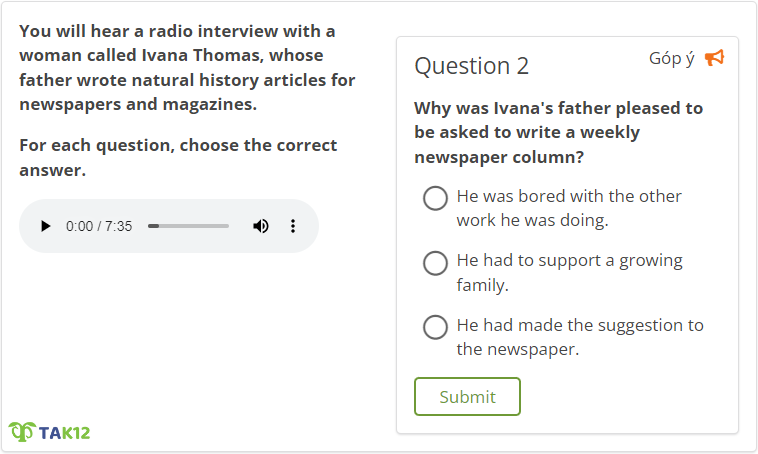Play the interview audio recording
The height and width of the screenshot is (454, 758).
click(45, 226)
